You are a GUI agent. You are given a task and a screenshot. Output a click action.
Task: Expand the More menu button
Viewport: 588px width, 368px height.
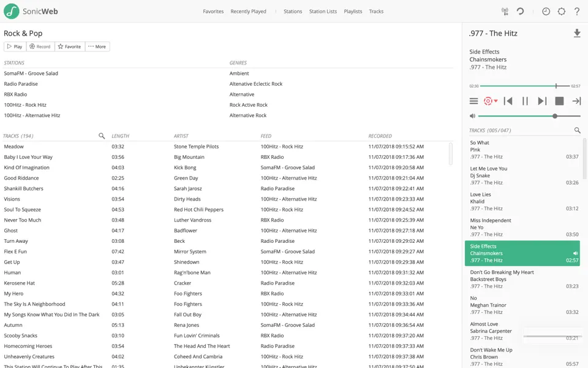tap(97, 47)
